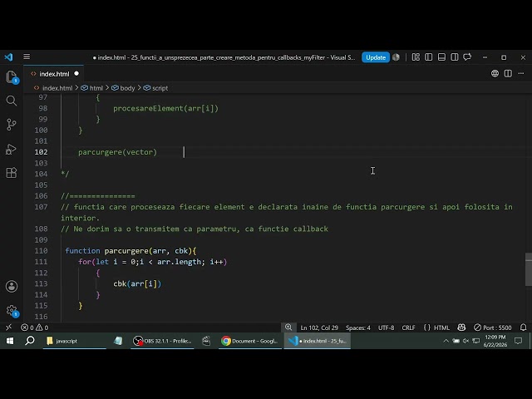Split the editor to the right
Viewport: 532px width, 399px height.
[x=508, y=73]
